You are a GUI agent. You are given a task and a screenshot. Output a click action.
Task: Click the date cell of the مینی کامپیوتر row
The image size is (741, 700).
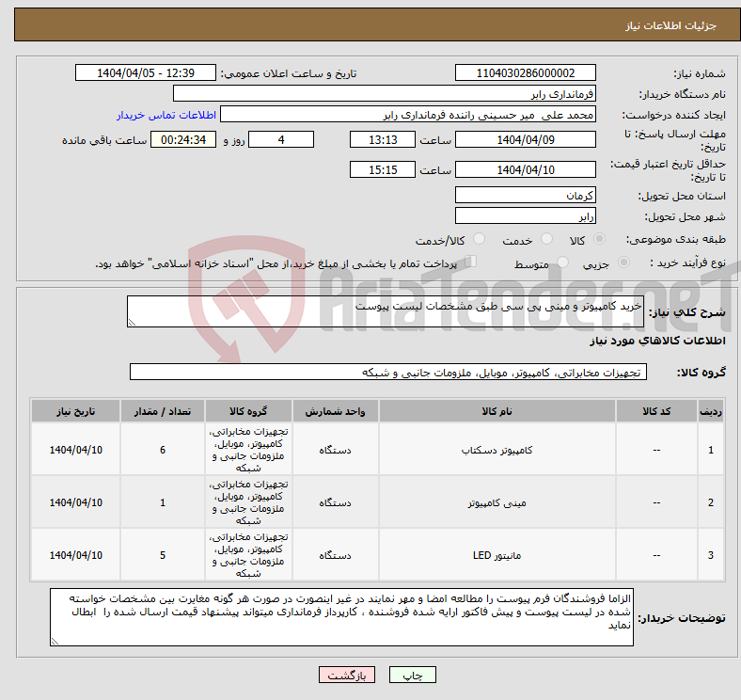pyautogui.click(x=75, y=502)
